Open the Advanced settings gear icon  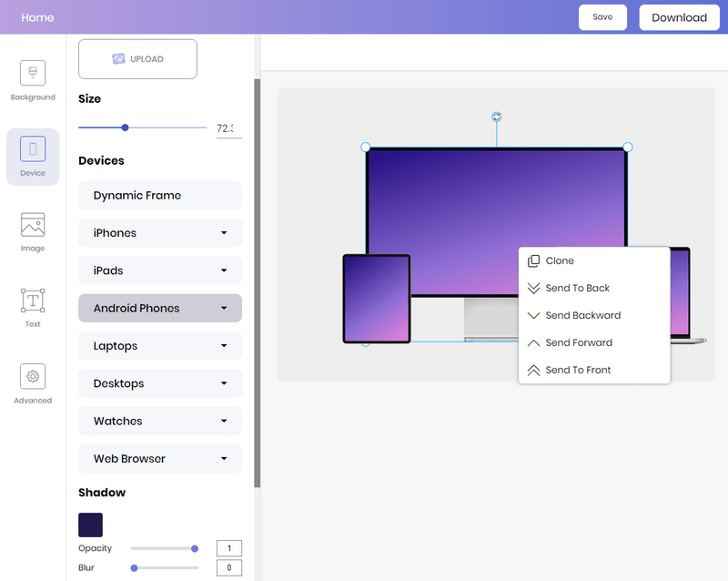pyautogui.click(x=33, y=376)
